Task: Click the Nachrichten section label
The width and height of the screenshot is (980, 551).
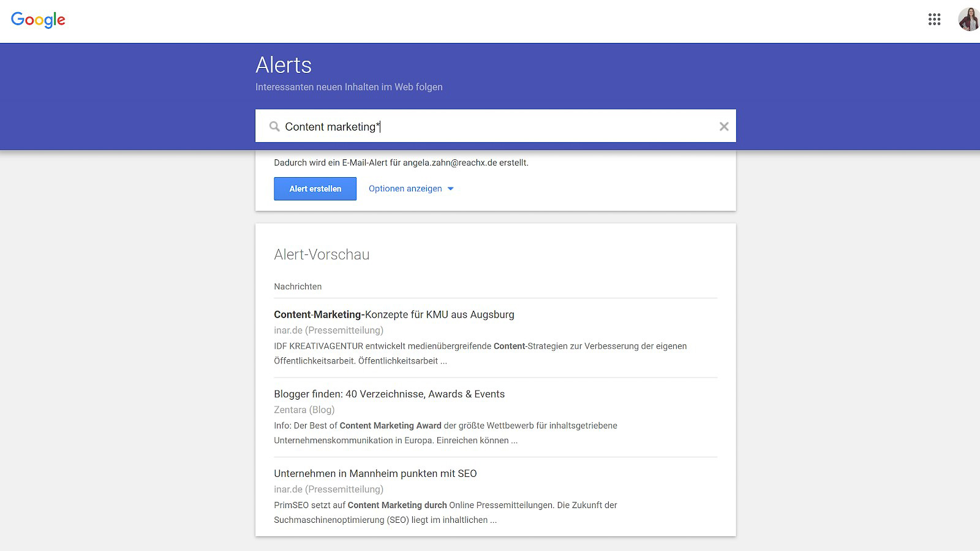Action: pos(298,286)
